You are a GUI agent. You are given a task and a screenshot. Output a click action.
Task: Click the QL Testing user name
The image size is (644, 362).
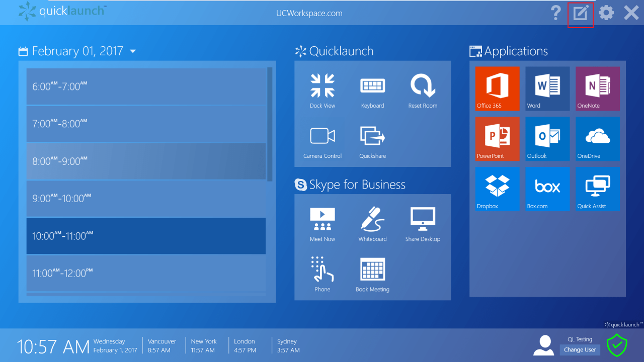pyautogui.click(x=580, y=339)
